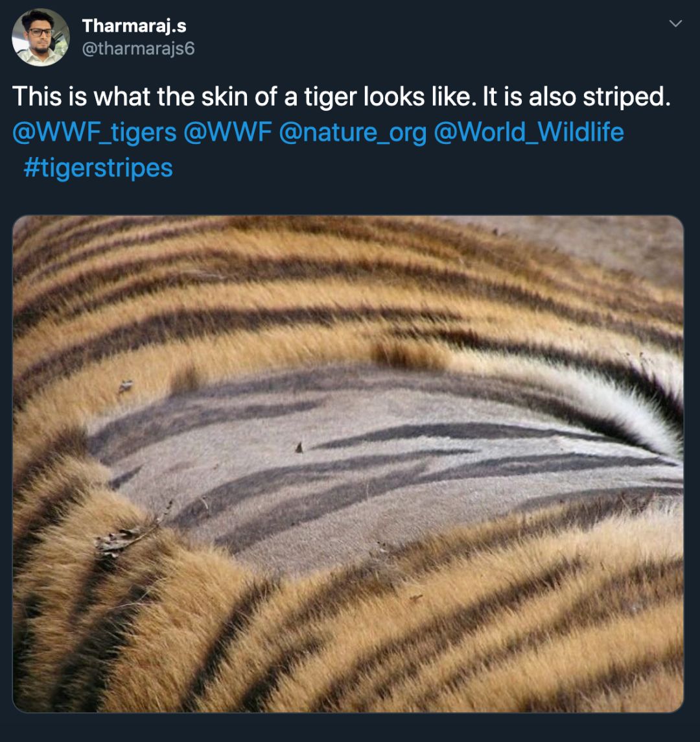The width and height of the screenshot is (700, 742).
Task: Click the tweet text about tiger skin
Action: coord(342,97)
